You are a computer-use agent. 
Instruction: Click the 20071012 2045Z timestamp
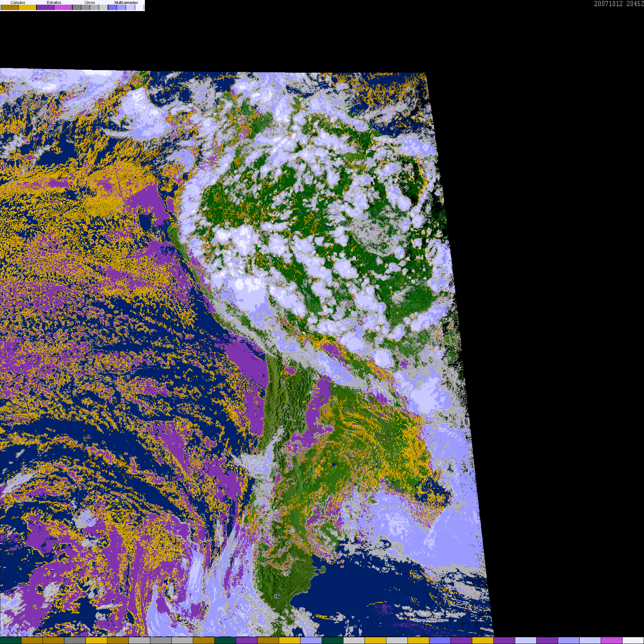(x=619, y=4)
